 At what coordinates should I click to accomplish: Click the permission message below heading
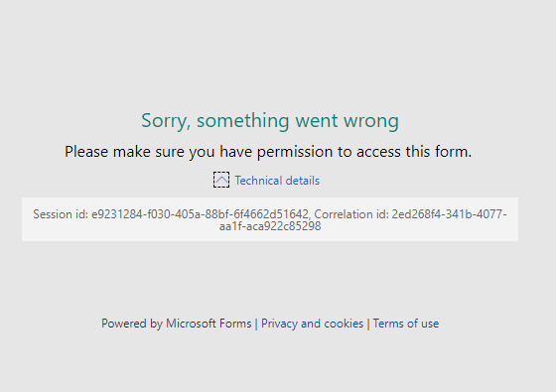coord(268,152)
